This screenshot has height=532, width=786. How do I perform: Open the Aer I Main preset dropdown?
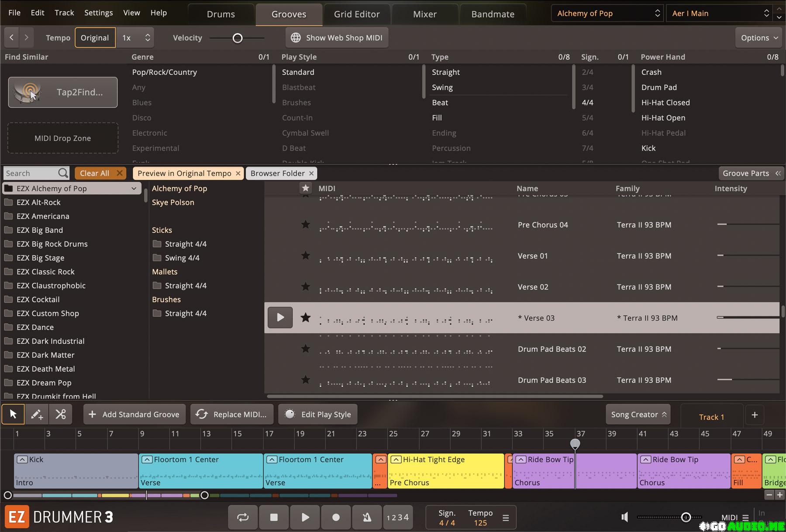point(720,13)
